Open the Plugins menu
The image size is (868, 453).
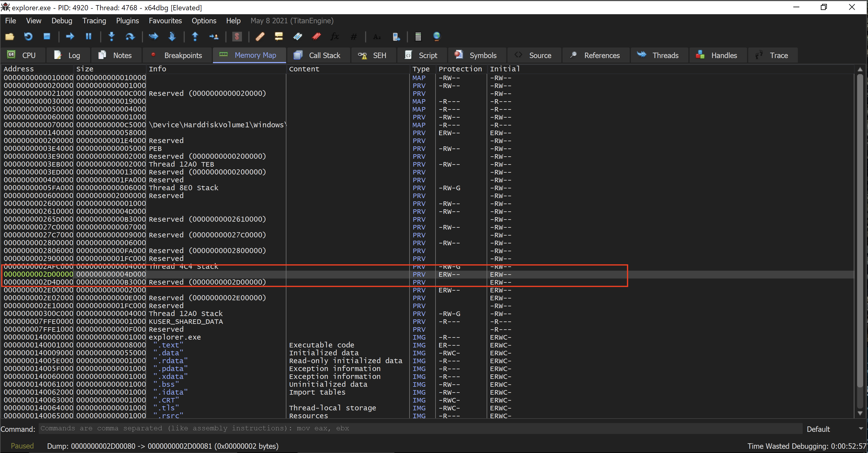(127, 21)
